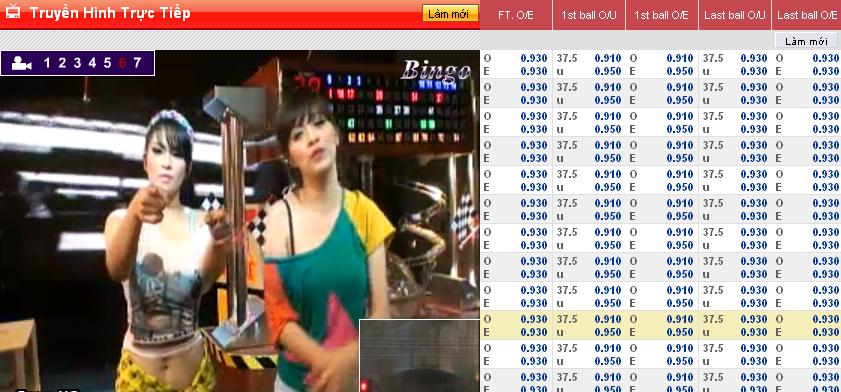The height and width of the screenshot is (392, 841).
Task: Open the FT. O/E column header
Action: coord(515,15)
